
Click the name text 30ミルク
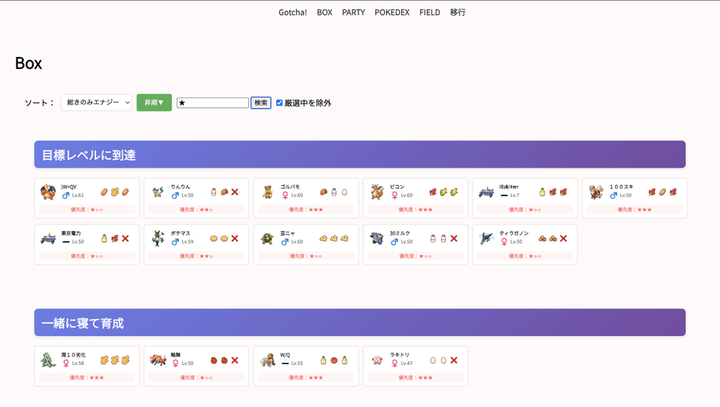click(x=399, y=233)
